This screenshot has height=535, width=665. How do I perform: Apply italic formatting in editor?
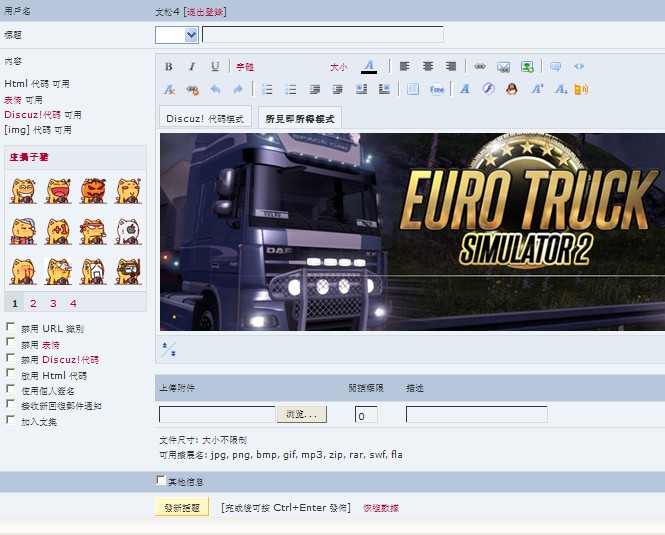(x=192, y=67)
